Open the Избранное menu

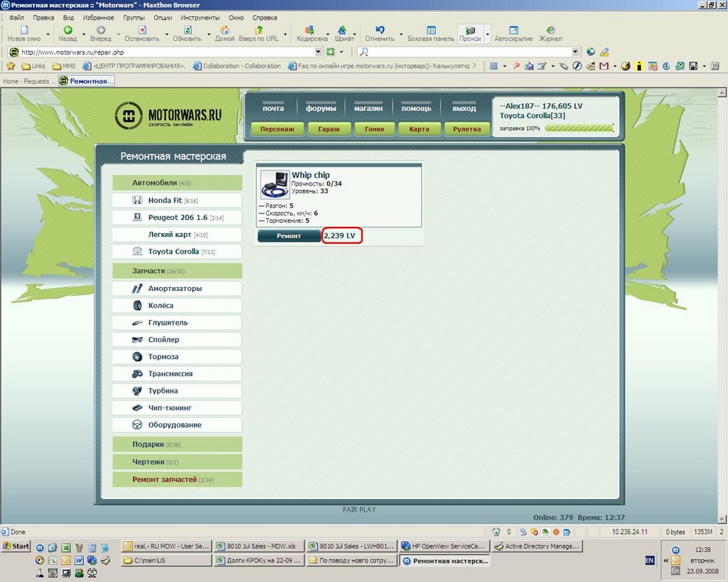tap(98, 17)
